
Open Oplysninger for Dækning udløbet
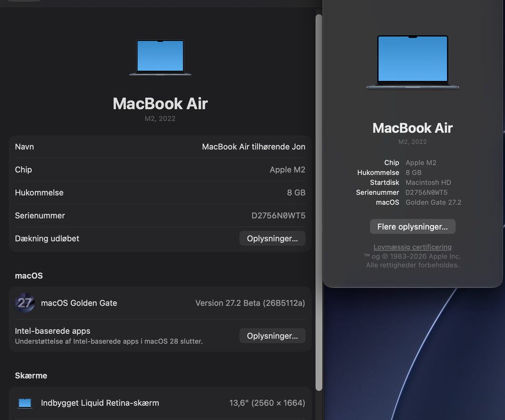click(x=272, y=239)
